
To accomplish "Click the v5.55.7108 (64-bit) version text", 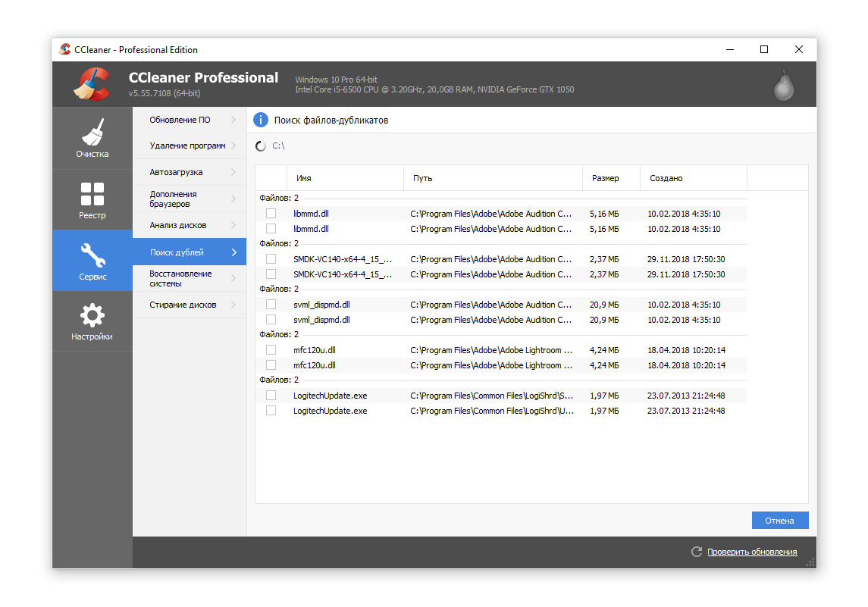I will pyautogui.click(x=165, y=93).
